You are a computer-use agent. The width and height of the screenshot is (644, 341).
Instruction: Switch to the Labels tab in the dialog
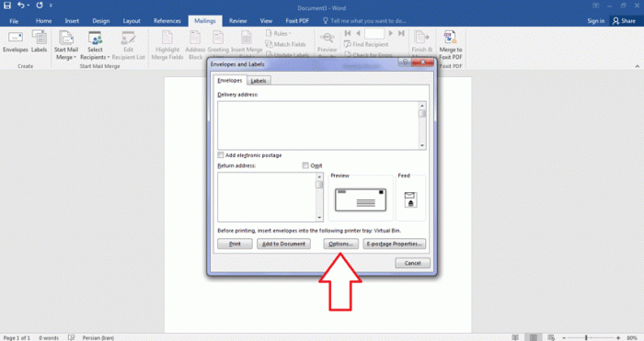(259, 81)
